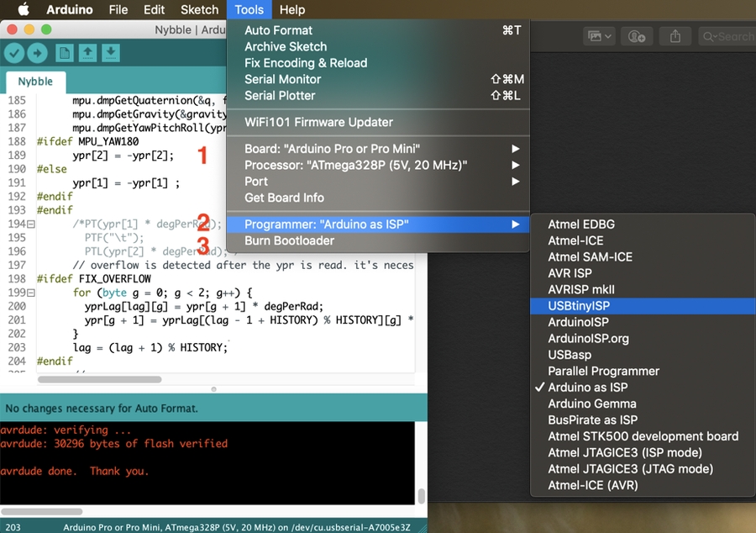Image resolution: width=756 pixels, height=533 pixels.
Task: Click the Save sketch down-arrow icon
Action: click(x=110, y=53)
